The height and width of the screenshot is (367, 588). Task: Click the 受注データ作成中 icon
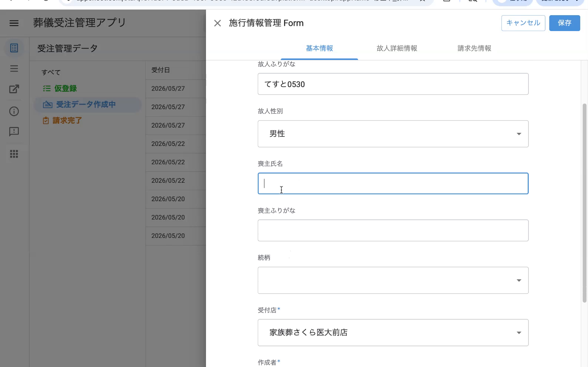pyautogui.click(x=48, y=105)
